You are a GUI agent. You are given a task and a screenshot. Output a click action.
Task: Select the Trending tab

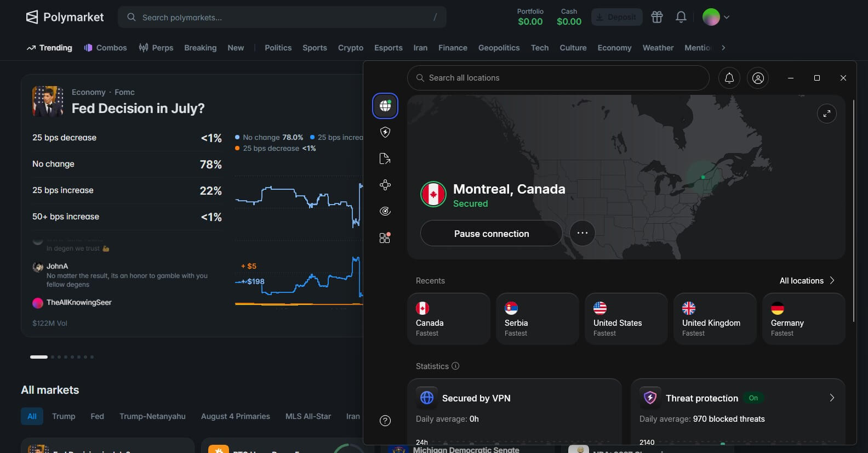(49, 48)
